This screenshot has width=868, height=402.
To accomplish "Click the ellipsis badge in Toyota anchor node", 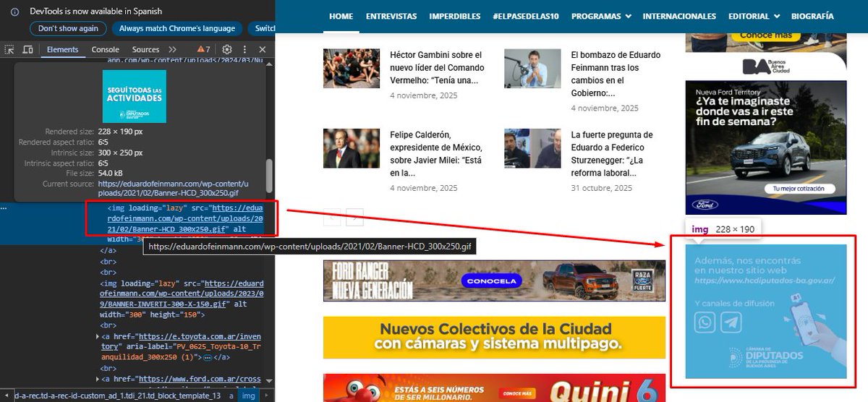I will 208,357.
